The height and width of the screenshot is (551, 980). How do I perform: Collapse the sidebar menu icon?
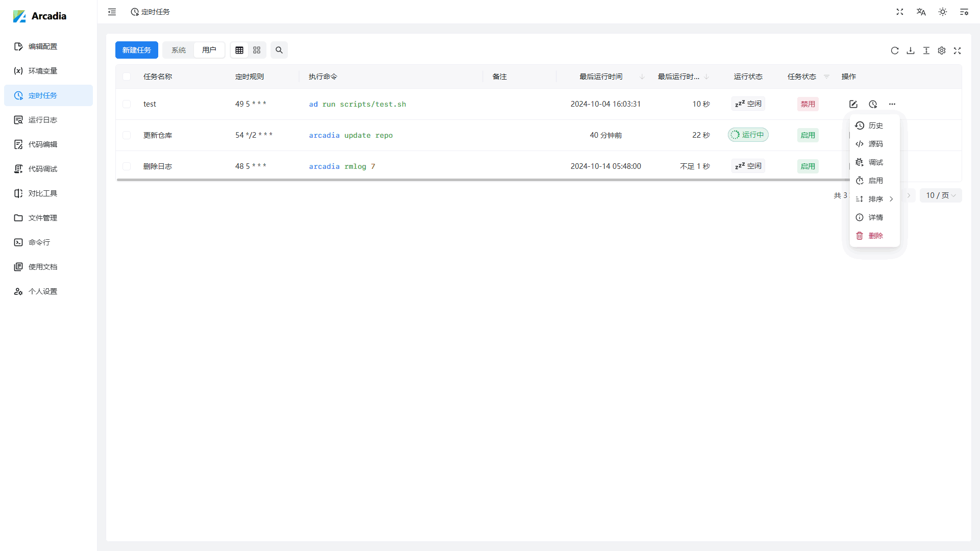(112, 12)
